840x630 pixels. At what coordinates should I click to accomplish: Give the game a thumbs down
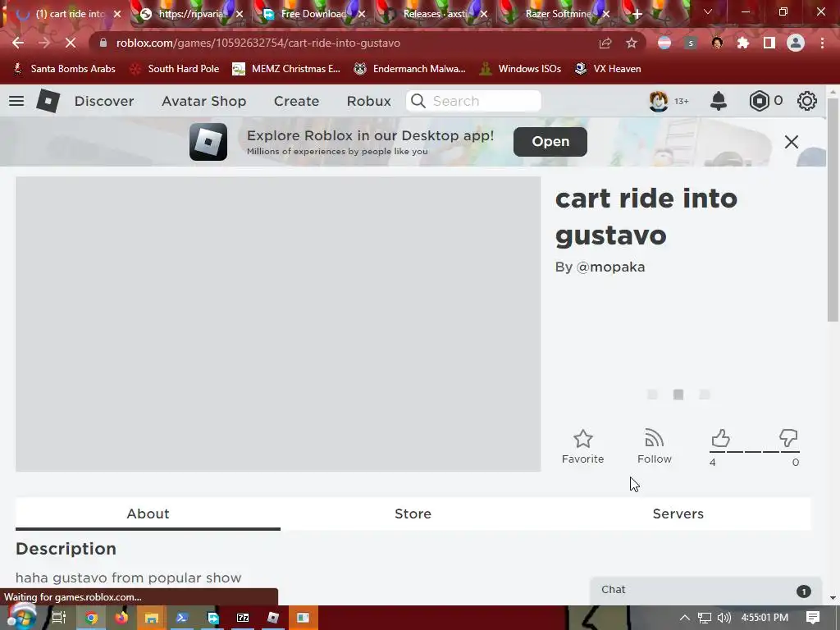tap(788, 438)
